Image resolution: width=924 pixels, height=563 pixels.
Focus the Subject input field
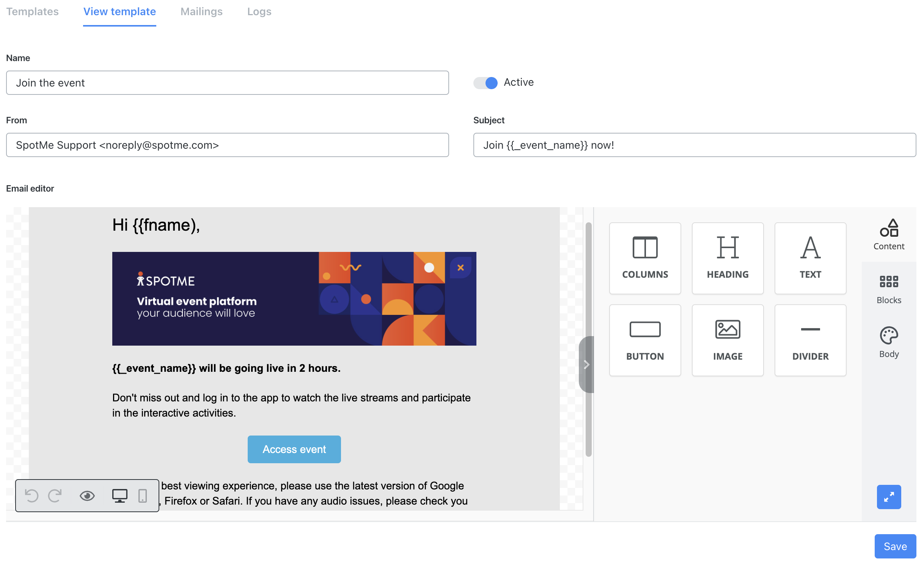point(695,145)
